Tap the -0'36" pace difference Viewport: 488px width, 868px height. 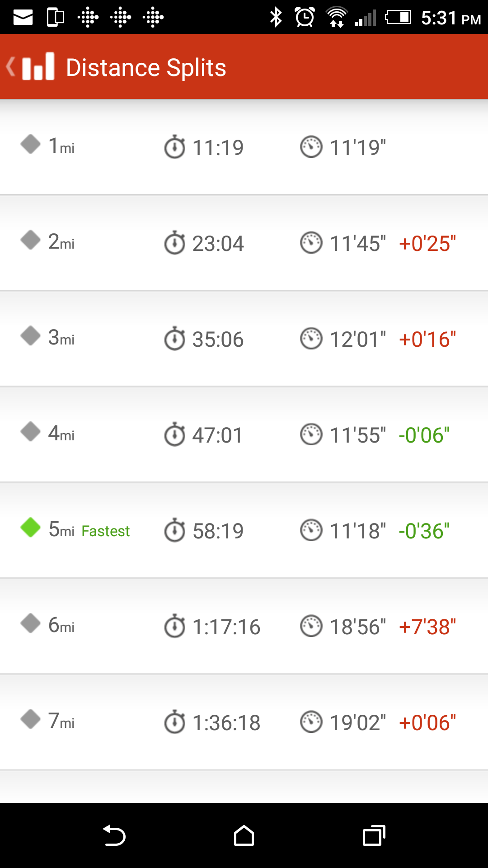click(424, 531)
